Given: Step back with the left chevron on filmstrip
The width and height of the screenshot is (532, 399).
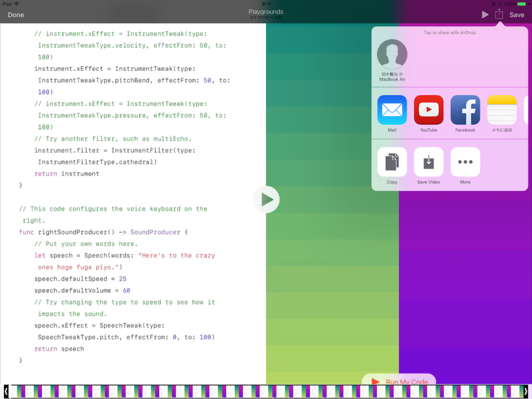Looking at the screenshot, I should pyautogui.click(x=5, y=391).
